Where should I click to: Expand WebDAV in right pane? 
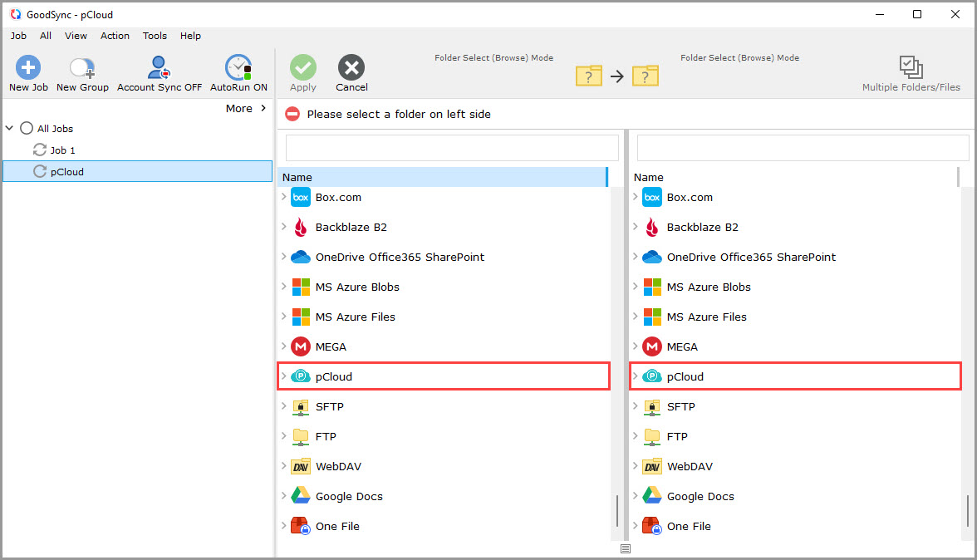click(x=636, y=466)
